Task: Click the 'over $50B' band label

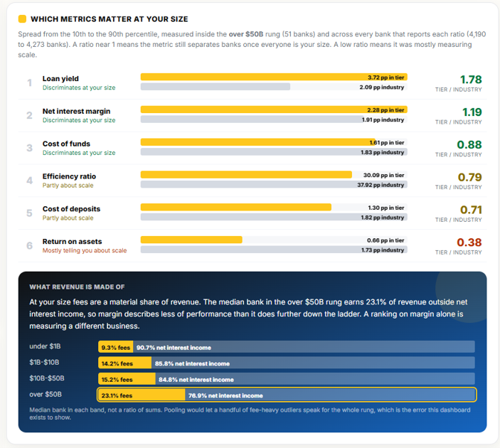Action: [x=45, y=394]
